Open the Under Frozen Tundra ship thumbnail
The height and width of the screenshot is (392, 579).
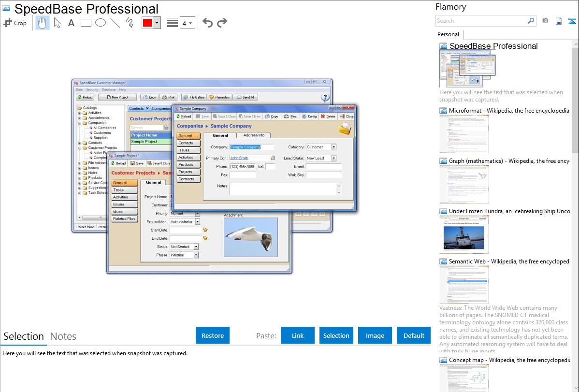point(464,234)
